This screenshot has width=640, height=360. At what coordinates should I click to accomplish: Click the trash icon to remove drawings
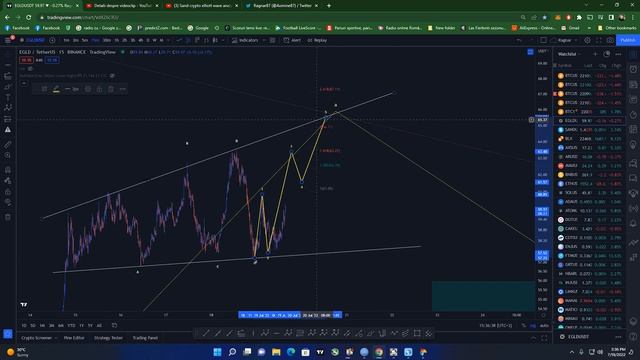tap(8, 217)
